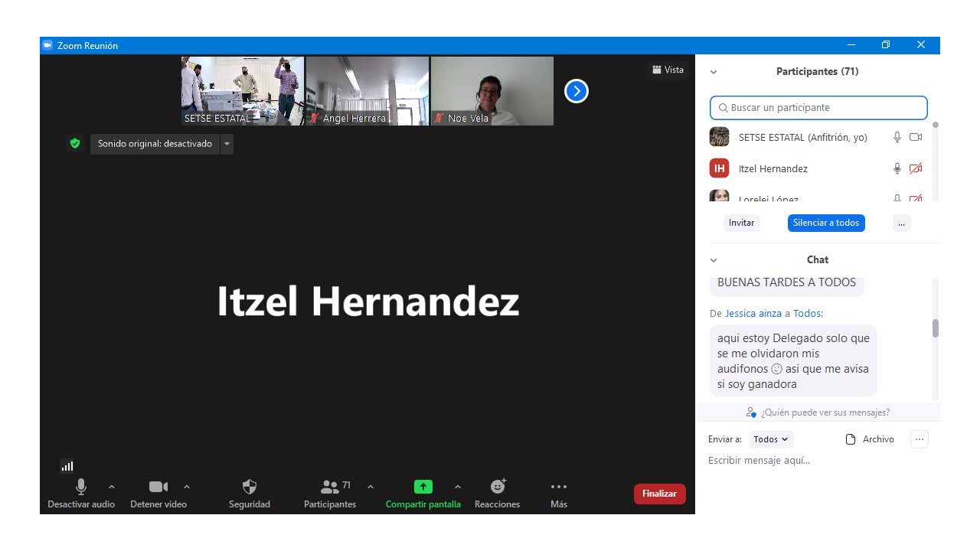980x551 pixels.
Task: Focus the Buscar un participante search field
Action: tap(819, 108)
